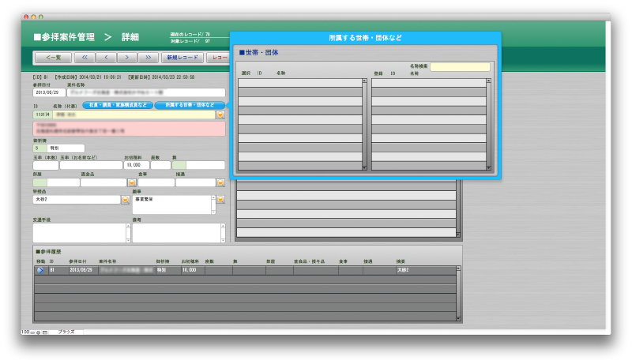Open dropdown next to 接遇 field
Screen dimensions: 632x364
click(220, 182)
